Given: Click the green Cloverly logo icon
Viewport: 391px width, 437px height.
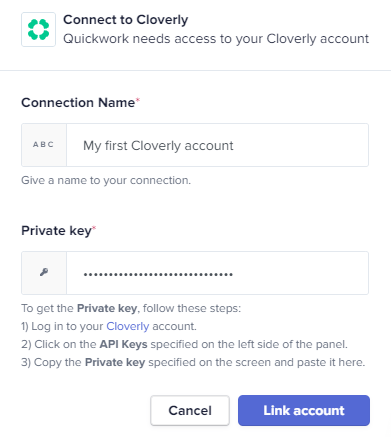Looking at the screenshot, I should (38, 29).
